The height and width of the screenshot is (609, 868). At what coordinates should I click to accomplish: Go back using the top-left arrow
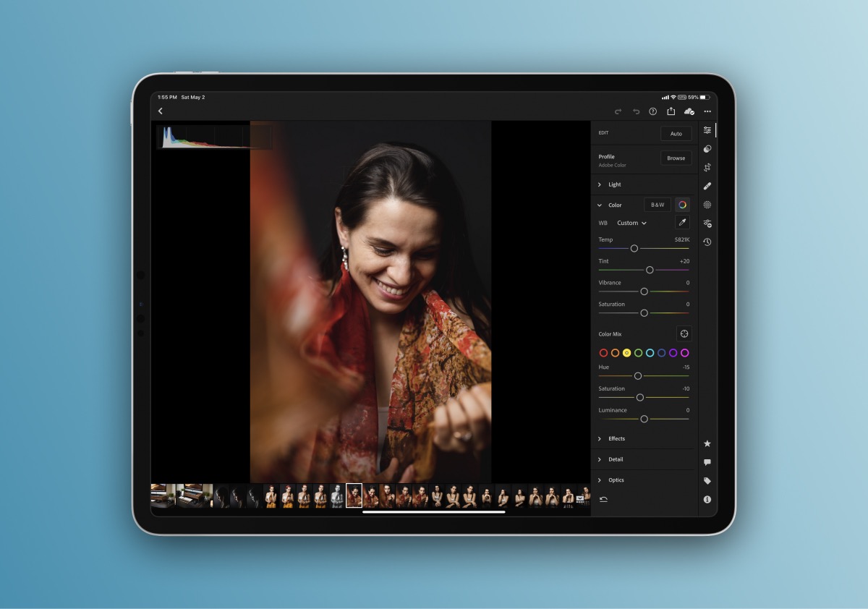161,111
